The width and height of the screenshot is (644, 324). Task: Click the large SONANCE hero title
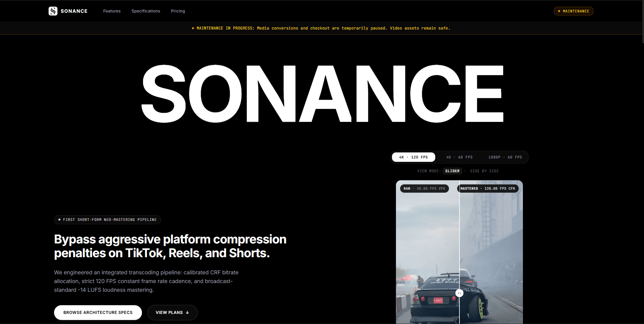(x=322, y=94)
